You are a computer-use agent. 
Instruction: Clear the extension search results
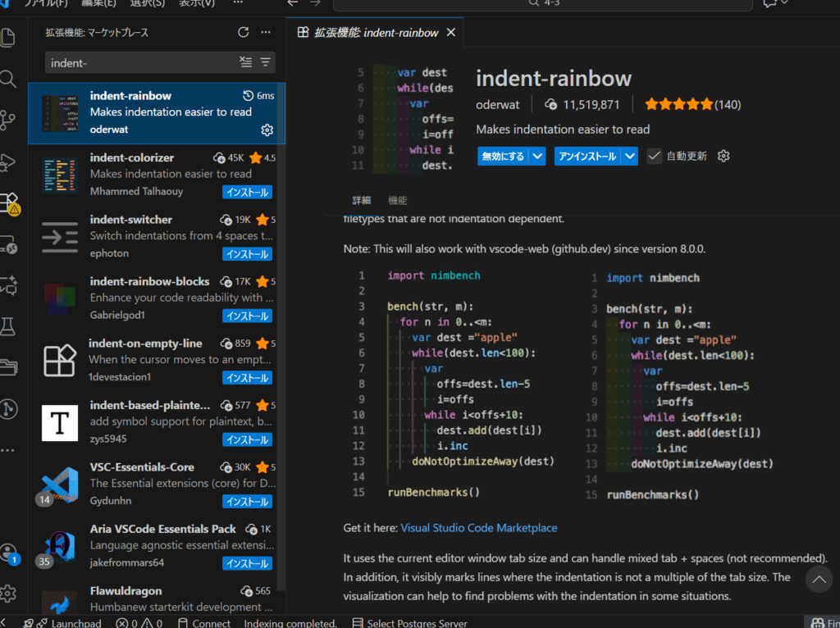[246, 62]
